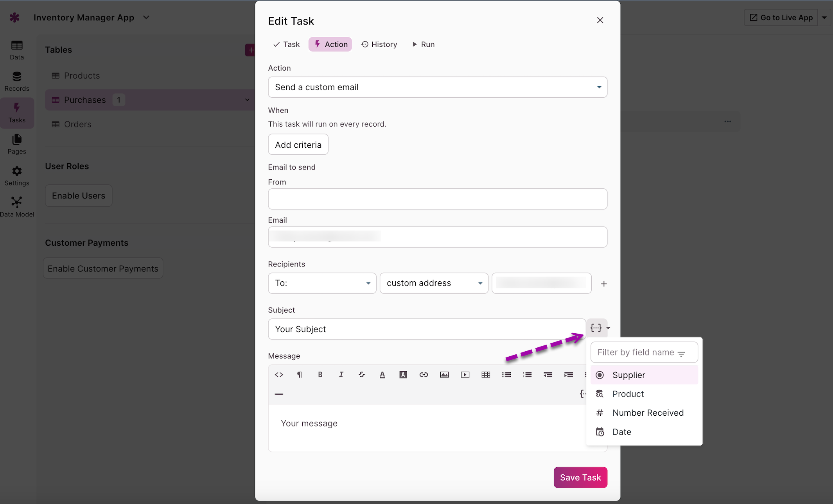Viewport: 833px width, 504px height.
Task: Expand the 'To:' recipient type dropdown
Action: coord(322,283)
